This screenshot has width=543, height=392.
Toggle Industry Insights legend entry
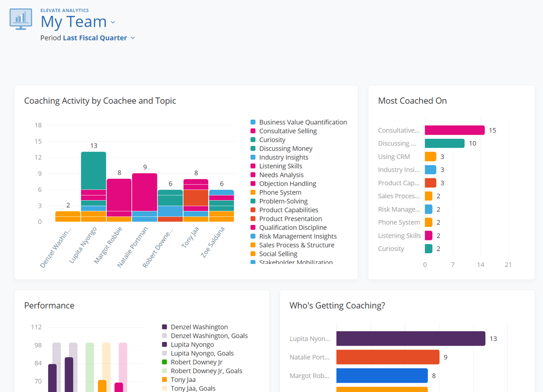279,157
